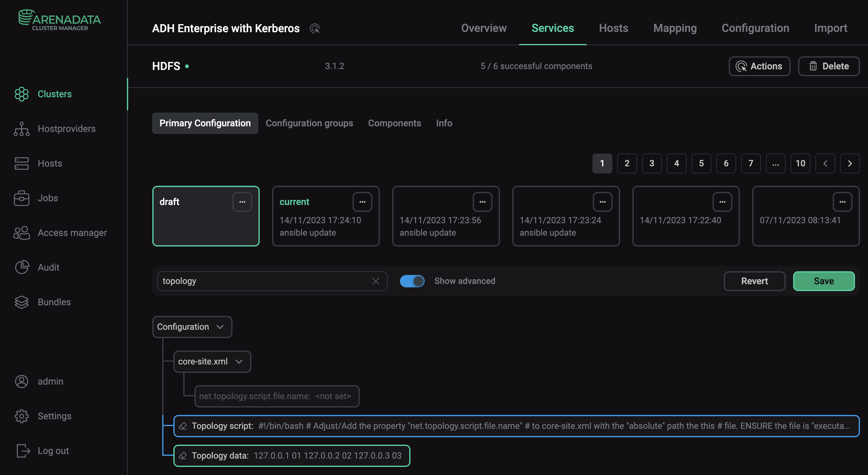Open the admin profile icon
Image resolution: width=868 pixels, height=475 pixels.
click(x=22, y=381)
